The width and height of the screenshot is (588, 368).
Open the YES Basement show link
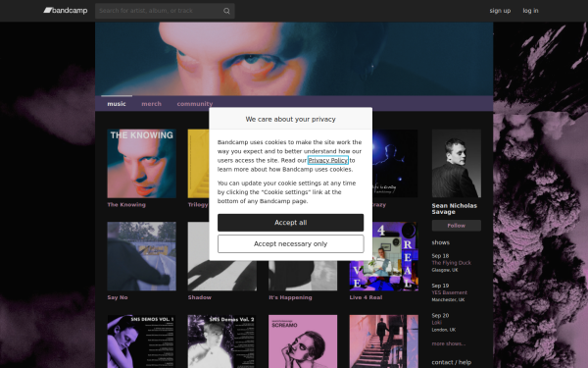[449, 292]
